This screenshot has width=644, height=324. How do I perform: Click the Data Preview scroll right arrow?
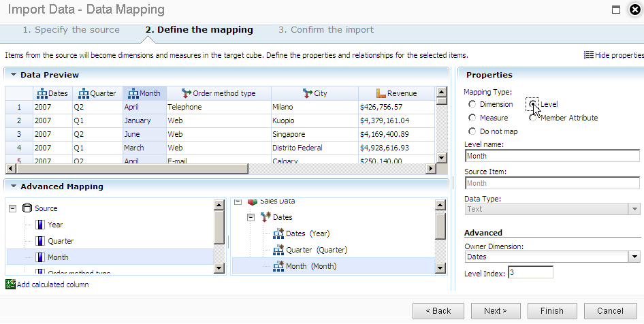[431, 168]
